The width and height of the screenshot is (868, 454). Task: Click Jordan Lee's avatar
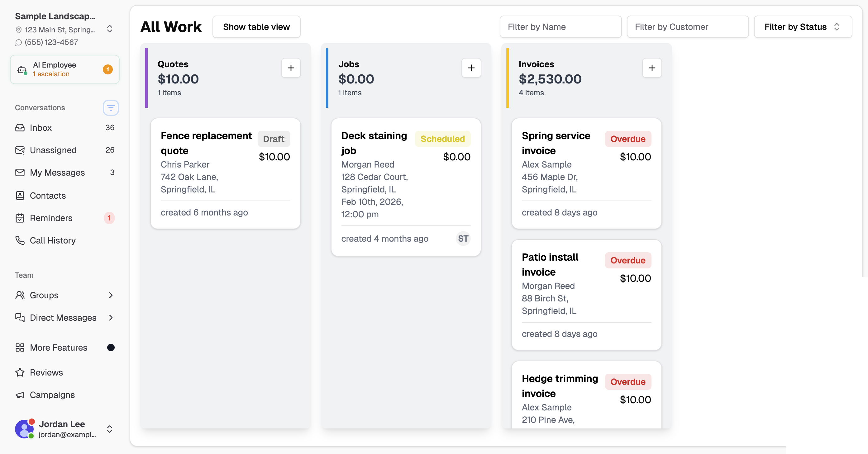pos(24,429)
